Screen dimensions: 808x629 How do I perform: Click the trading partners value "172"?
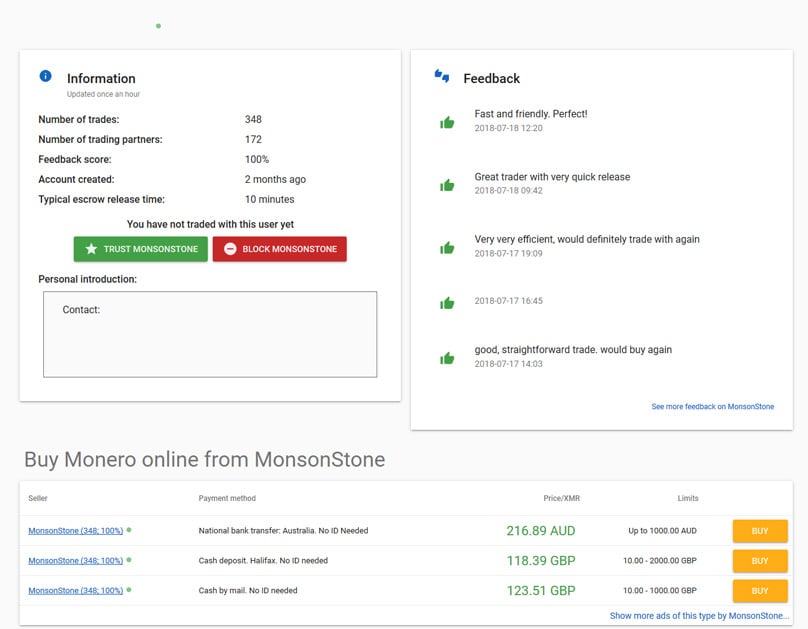click(254, 139)
